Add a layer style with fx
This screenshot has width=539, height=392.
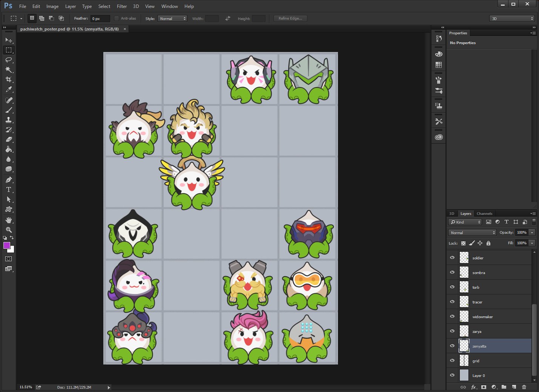point(473,387)
